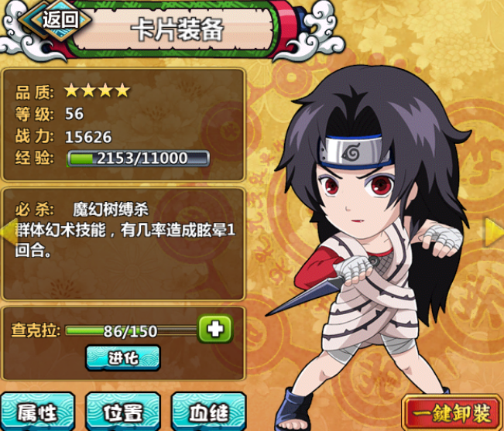The width and height of the screenshot is (504, 431).
Task: Click the 等级 56 level value
Action: coord(74,114)
